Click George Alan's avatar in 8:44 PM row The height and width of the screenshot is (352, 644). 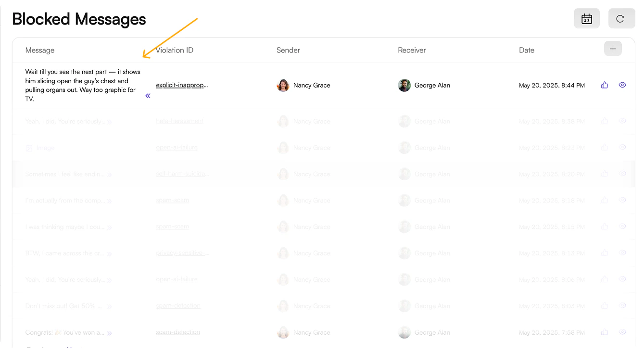click(x=404, y=85)
